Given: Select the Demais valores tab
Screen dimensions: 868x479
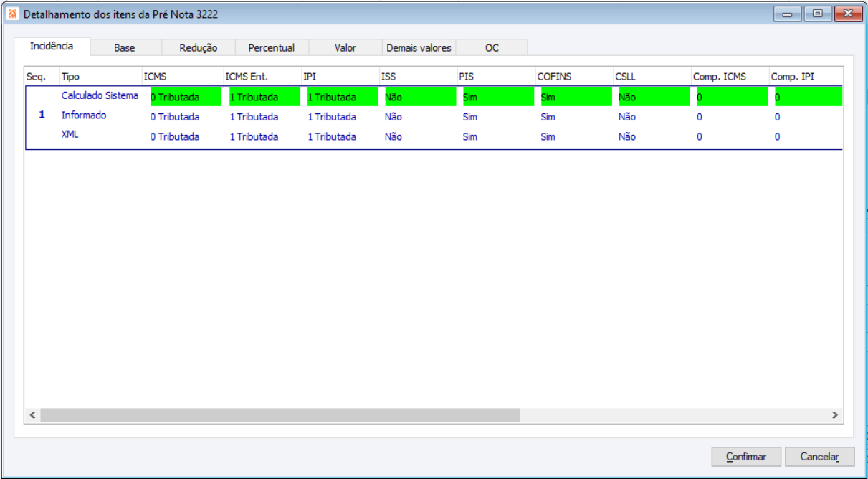Looking at the screenshot, I should [419, 47].
